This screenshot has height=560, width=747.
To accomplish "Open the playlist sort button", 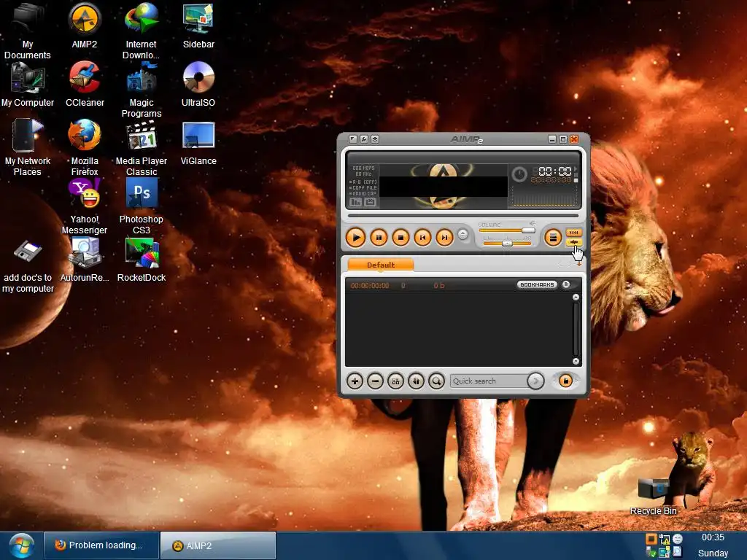I will 416,381.
